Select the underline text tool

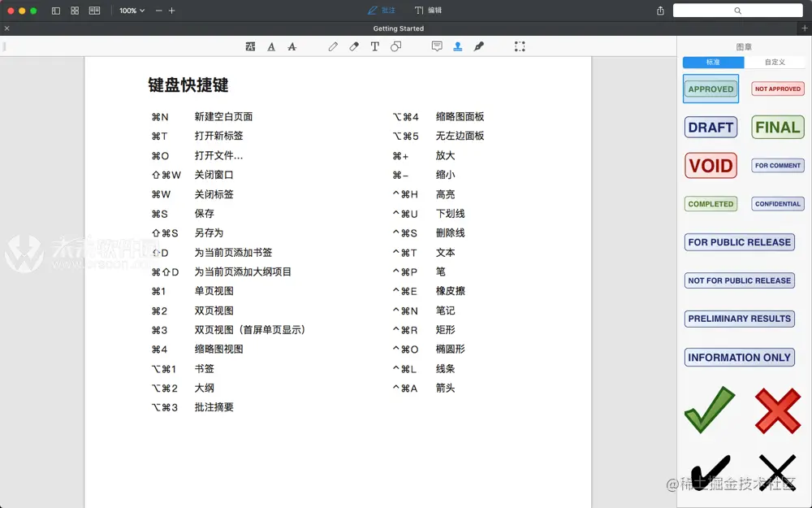point(271,46)
